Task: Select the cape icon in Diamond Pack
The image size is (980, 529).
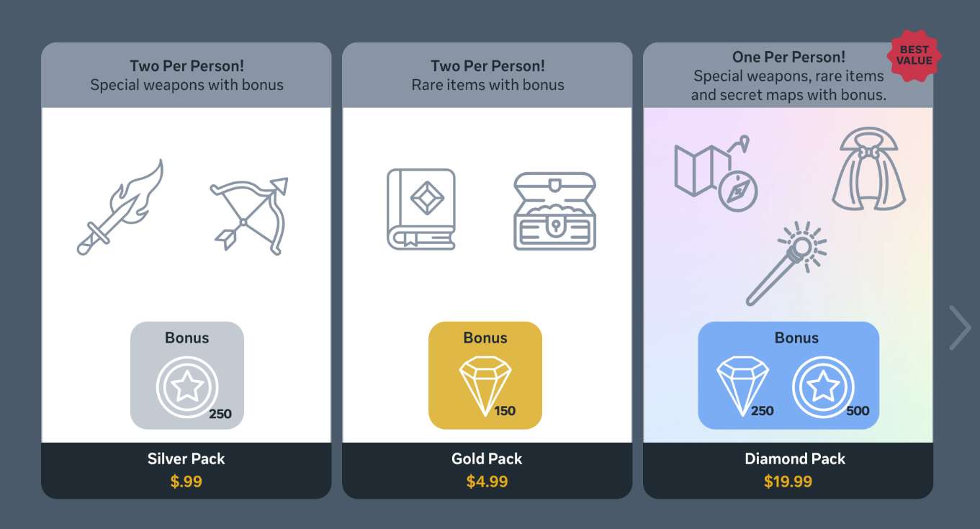Action: click(869, 169)
